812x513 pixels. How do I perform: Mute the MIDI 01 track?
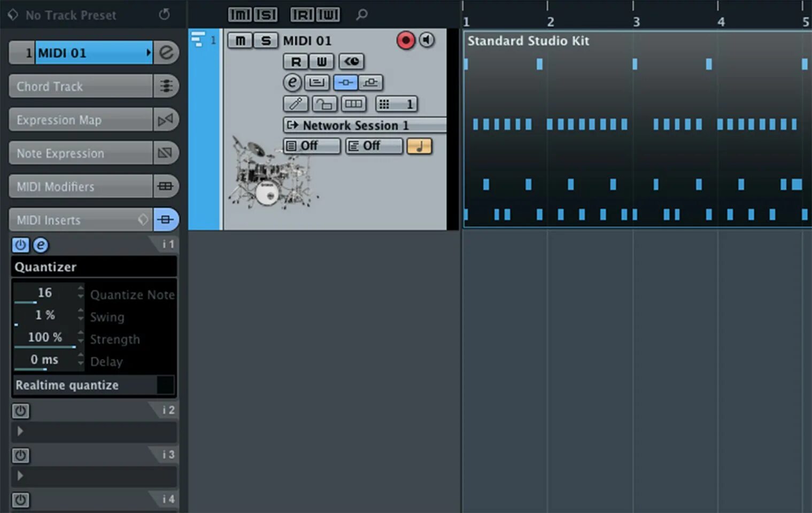click(x=239, y=40)
